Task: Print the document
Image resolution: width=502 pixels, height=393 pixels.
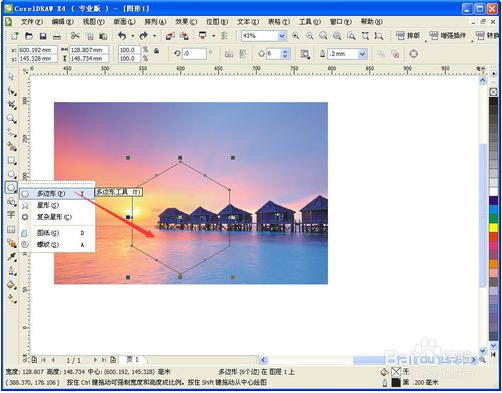Action: 57,36
